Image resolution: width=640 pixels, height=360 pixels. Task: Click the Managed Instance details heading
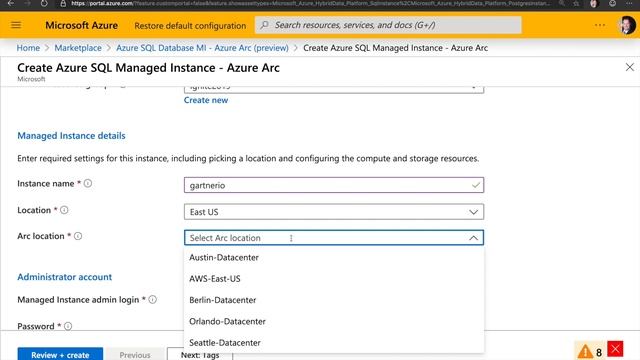click(71, 136)
